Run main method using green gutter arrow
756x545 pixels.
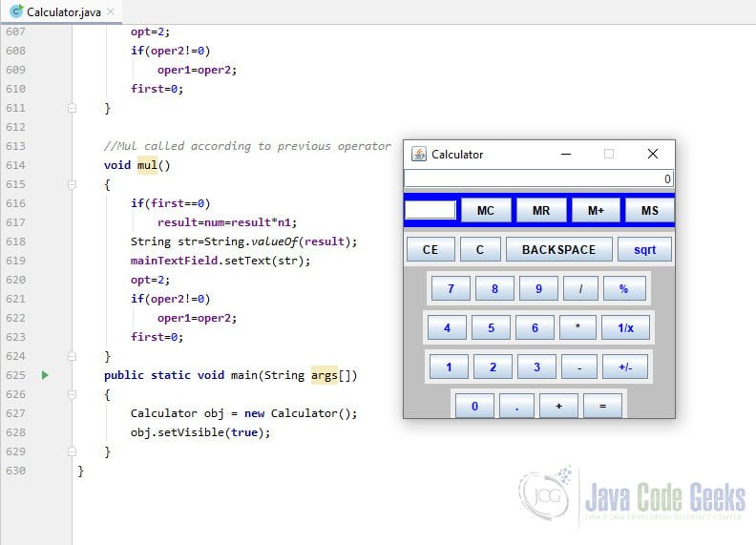point(45,375)
